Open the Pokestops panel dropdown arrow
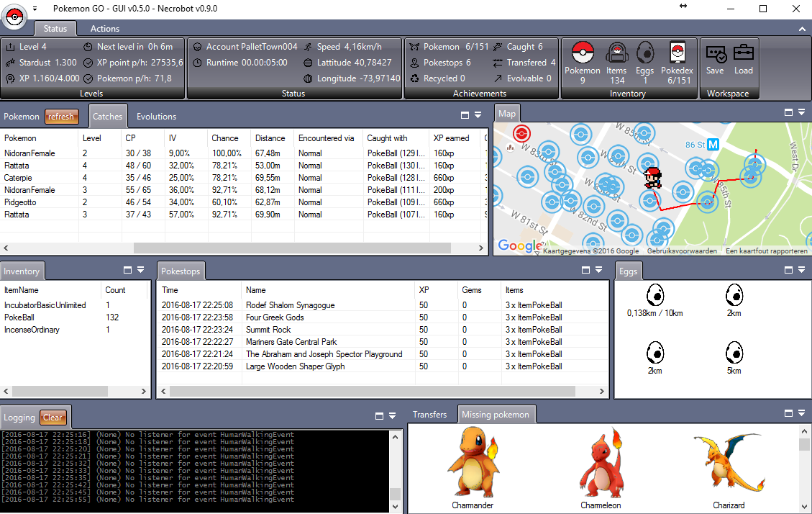 pyautogui.click(x=598, y=271)
